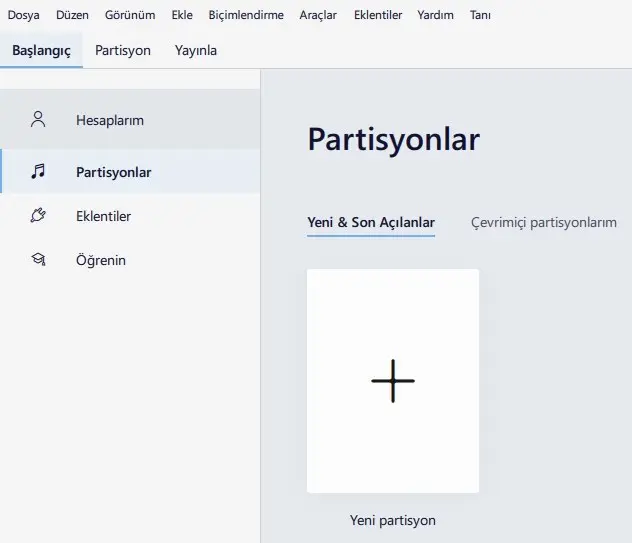This screenshot has height=543, width=632.
Task: Show the Çevrimiçi partisyonlarım tab
Action: [544, 222]
